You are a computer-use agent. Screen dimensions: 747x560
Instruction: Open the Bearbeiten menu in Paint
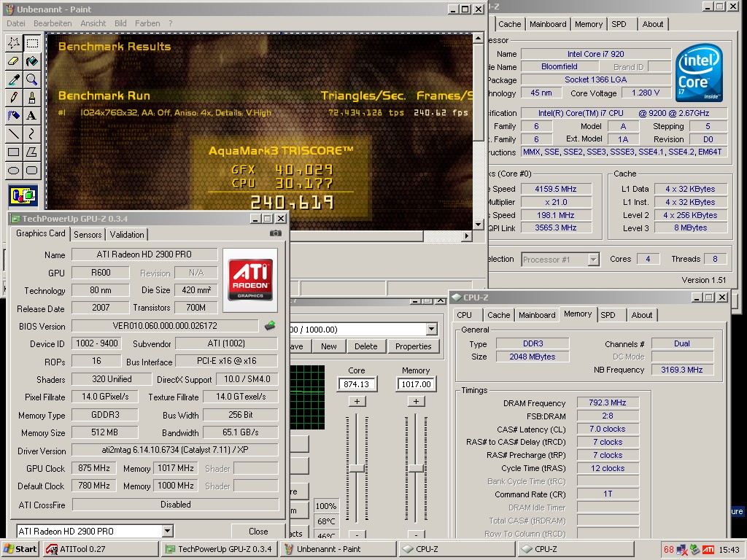coord(53,23)
